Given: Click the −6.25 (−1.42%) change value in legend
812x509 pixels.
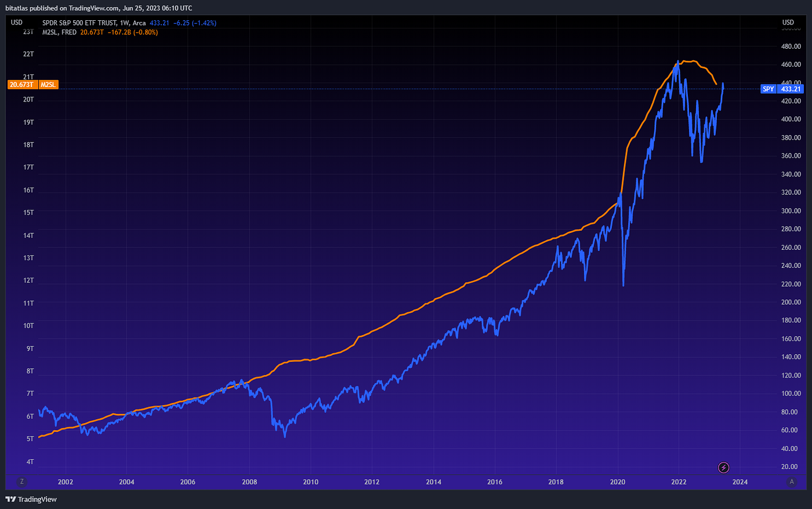Looking at the screenshot, I should (x=195, y=23).
